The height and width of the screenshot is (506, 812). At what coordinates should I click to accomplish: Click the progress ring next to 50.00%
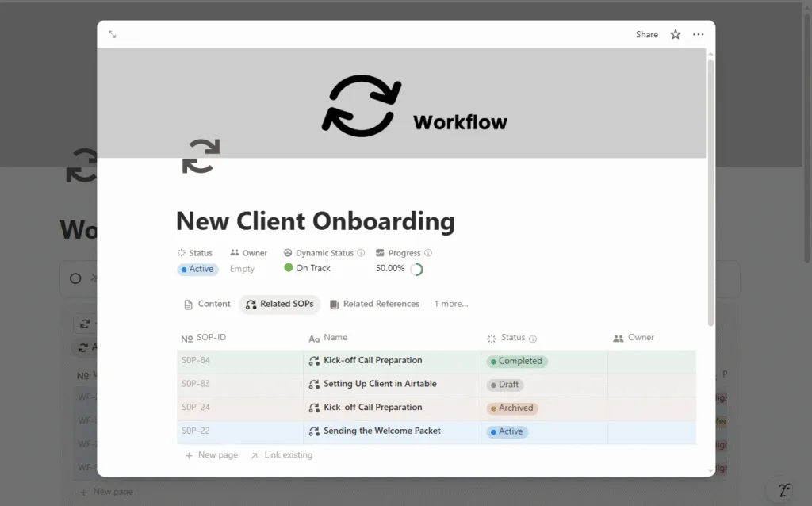point(416,269)
